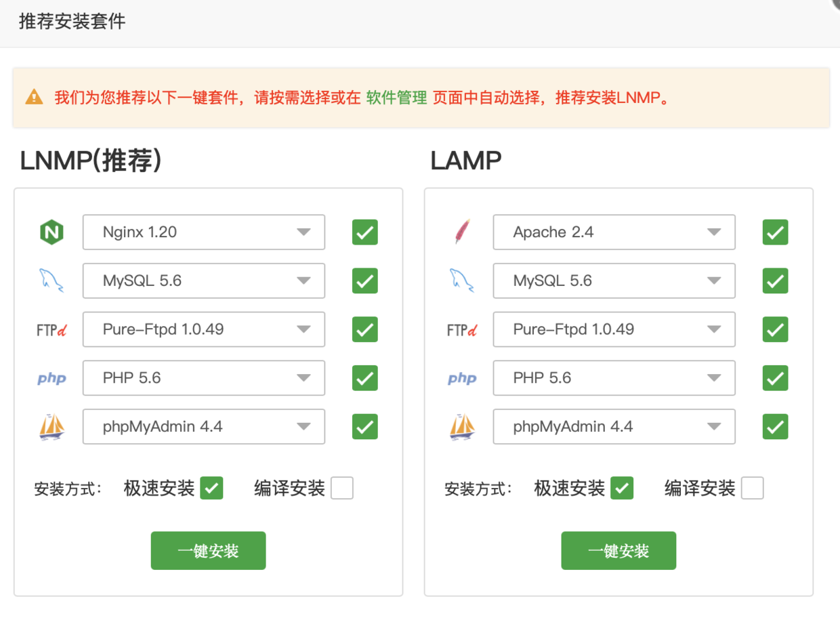
Task: Click the Apache feather icon in LAMP
Action: point(462,232)
